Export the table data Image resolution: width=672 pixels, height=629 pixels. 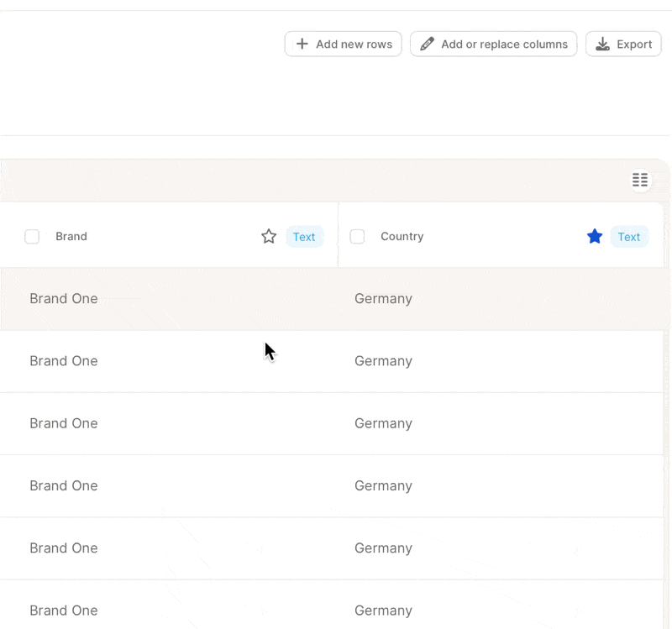point(623,44)
